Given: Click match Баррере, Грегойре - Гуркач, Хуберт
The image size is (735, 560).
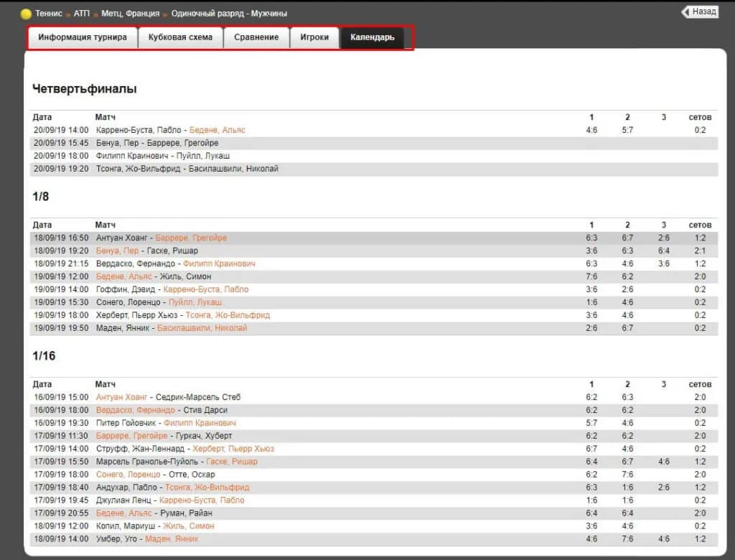Looking at the screenshot, I should (x=164, y=436).
